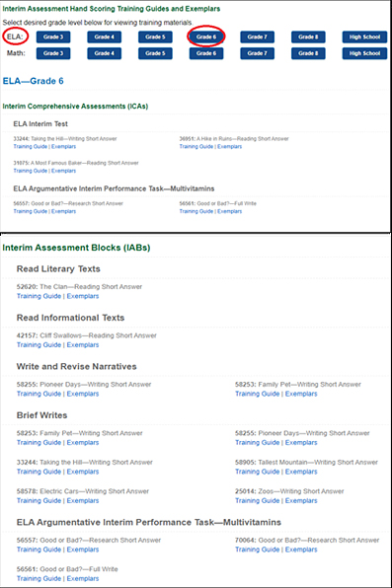This screenshot has height=588, width=392.
Task: Open IAB Exemplars for 56561 Full Write
Action: (83, 578)
